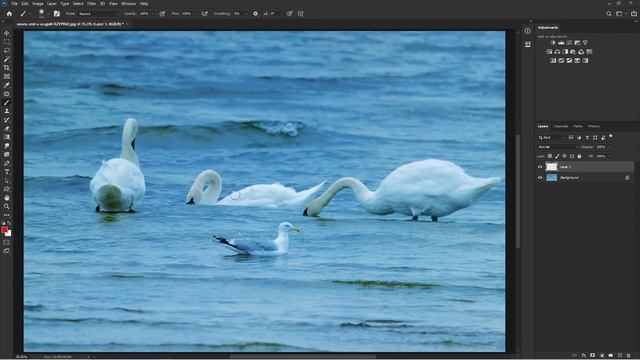This screenshot has height=360, width=640.
Task: Open the File menu
Action: tap(14, 4)
